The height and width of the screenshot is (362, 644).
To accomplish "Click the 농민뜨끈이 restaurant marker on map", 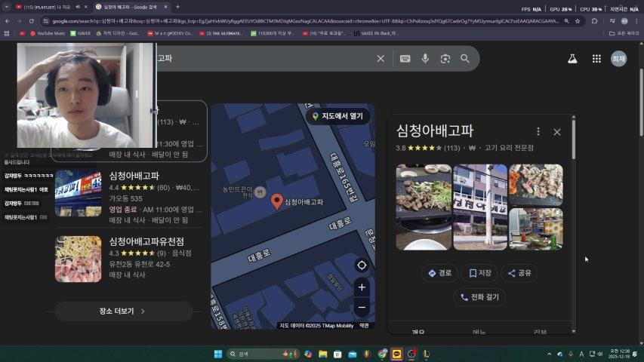I will 260,192.
